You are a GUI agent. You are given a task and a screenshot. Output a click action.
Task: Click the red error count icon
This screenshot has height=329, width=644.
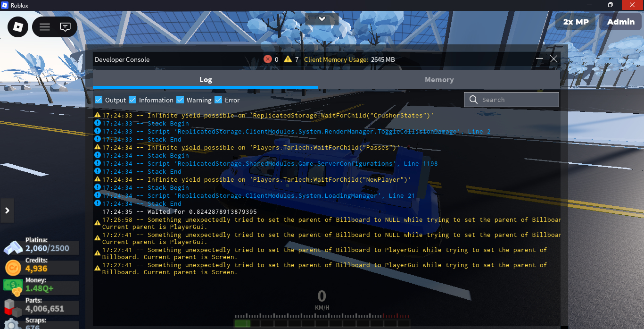click(268, 59)
